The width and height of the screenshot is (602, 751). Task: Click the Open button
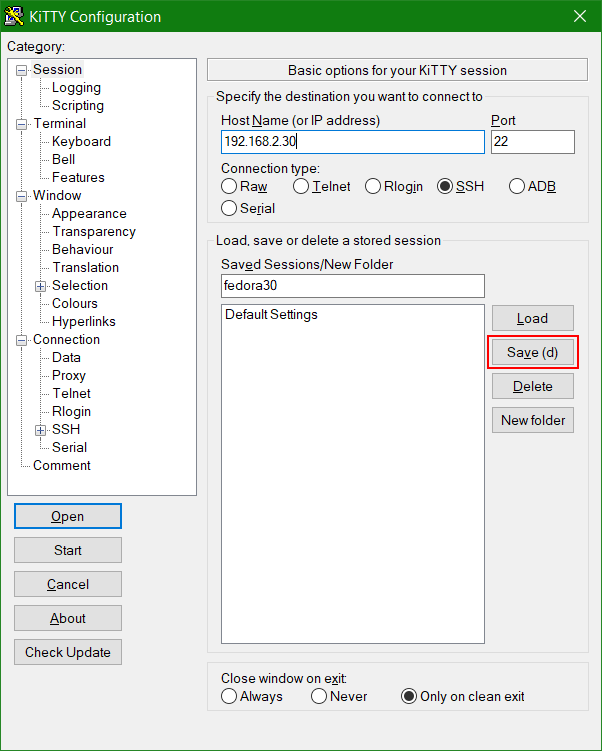(68, 516)
